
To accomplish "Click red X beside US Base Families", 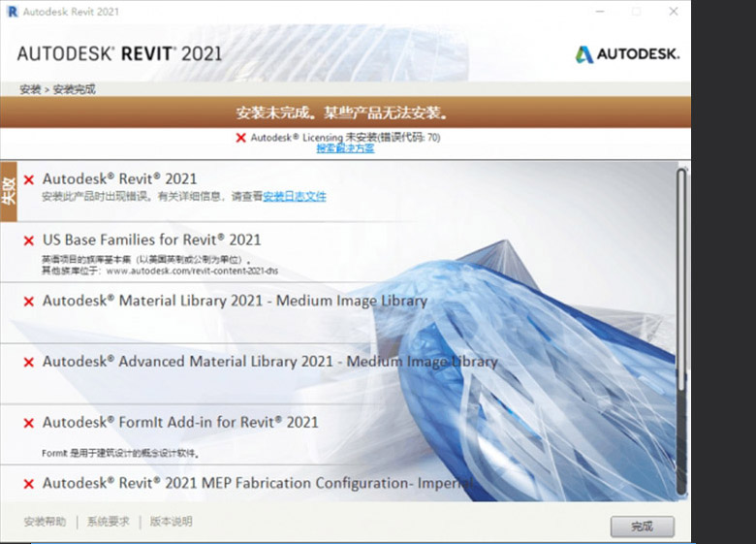I will click(x=29, y=240).
